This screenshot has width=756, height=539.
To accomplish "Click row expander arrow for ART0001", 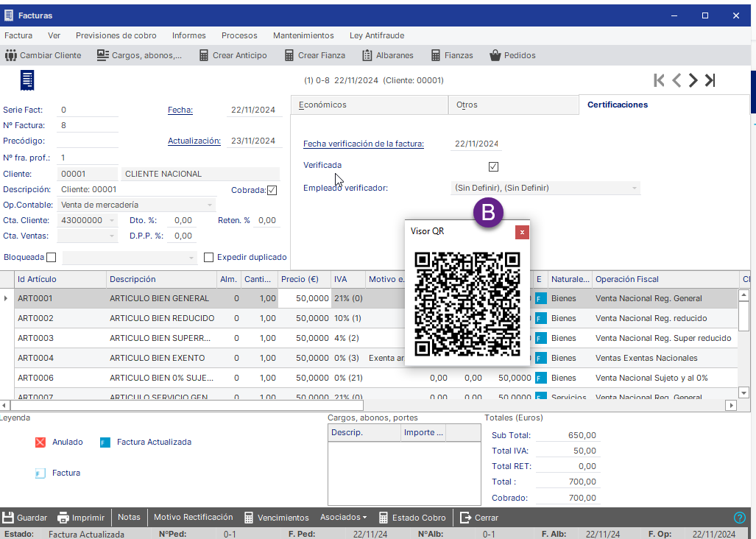I will pyautogui.click(x=6, y=298).
